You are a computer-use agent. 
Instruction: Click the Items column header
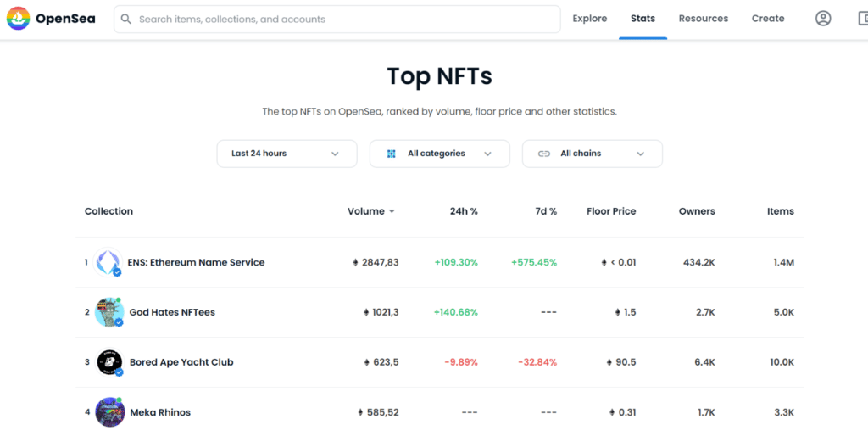tap(781, 211)
